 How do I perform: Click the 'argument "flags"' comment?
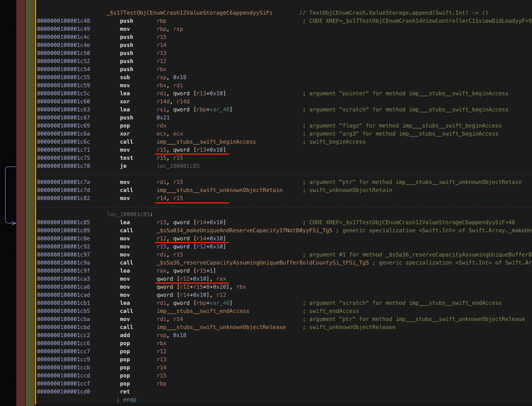402,126
